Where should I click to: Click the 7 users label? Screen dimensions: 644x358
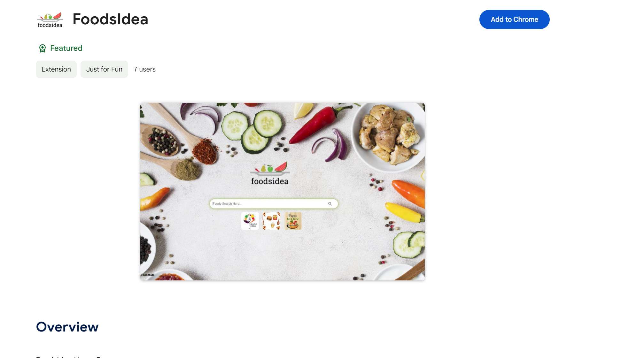pyautogui.click(x=144, y=69)
